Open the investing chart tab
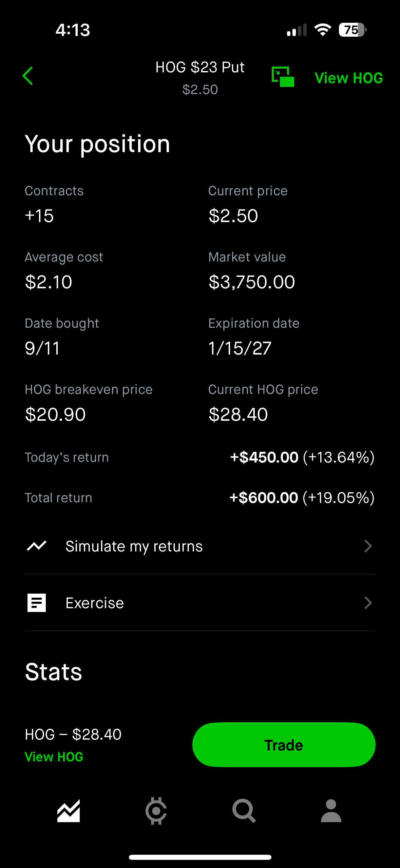The image size is (400, 868). (69, 811)
